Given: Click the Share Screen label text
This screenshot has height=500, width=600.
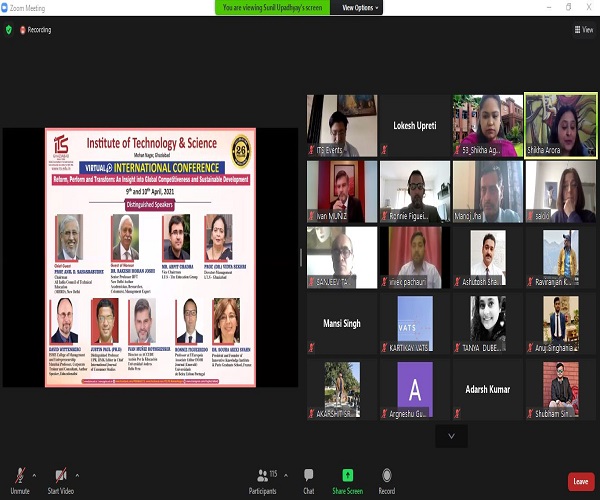Looking at the screenshot, I should [347, 491].
